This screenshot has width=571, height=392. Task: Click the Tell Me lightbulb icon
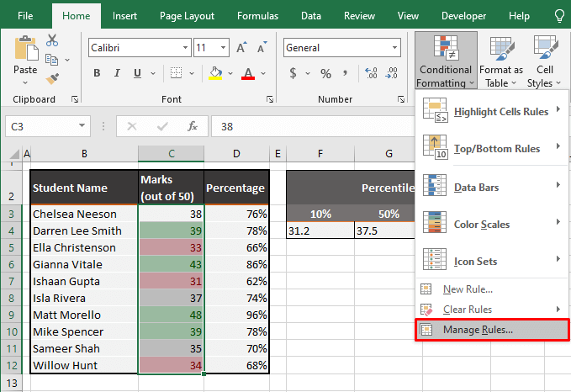(559, 15)
